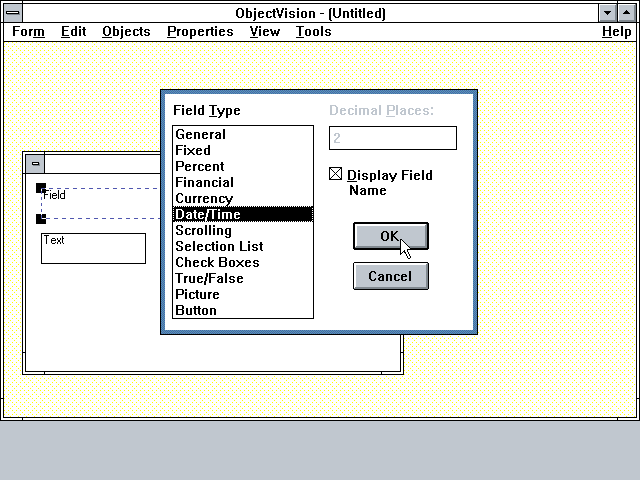Click the Field object's bottom-left selection handle
The height and width of the screenshot is (480, 640).
[41, 219]
